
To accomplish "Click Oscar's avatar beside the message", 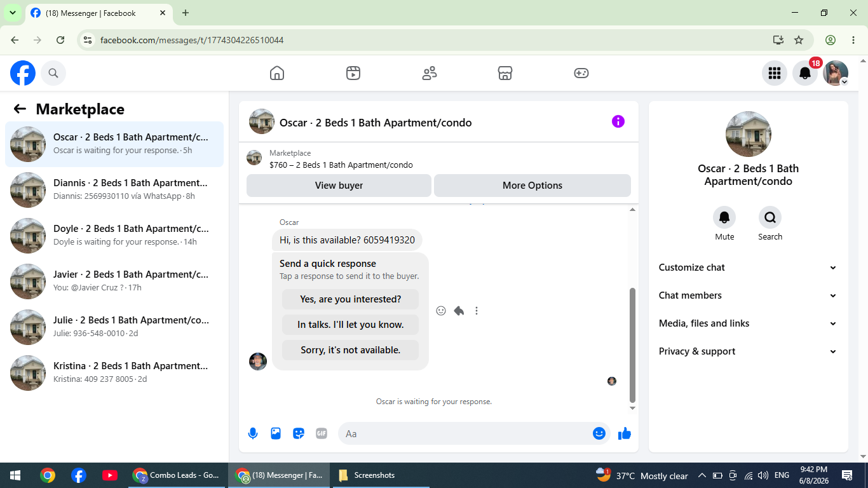I will tap(258, 362).
